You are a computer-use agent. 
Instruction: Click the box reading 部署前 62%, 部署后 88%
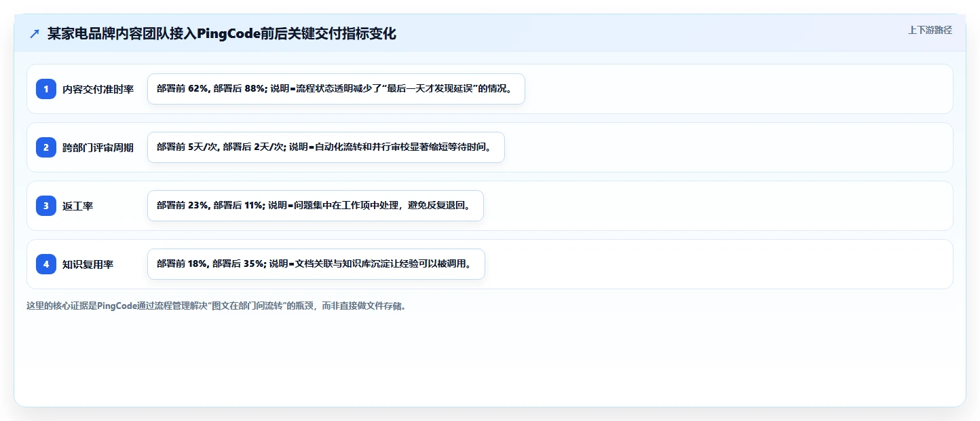tap(336, 89)
